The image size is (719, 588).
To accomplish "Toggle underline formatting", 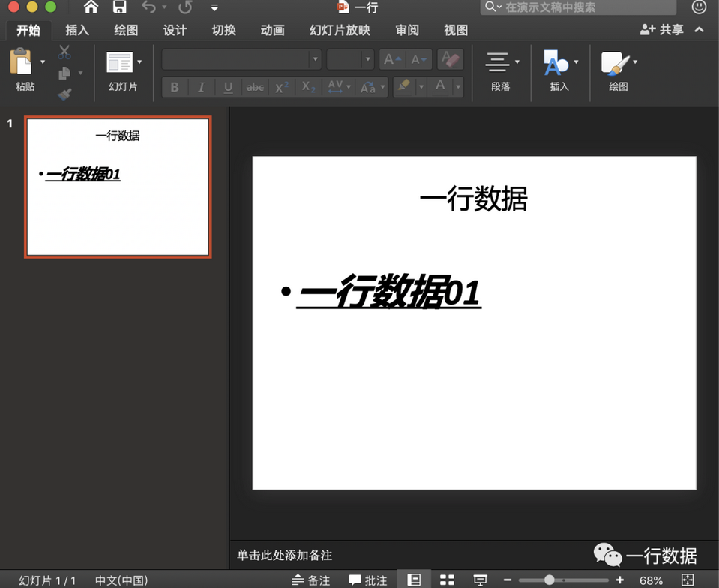I will tap(228, 87).
